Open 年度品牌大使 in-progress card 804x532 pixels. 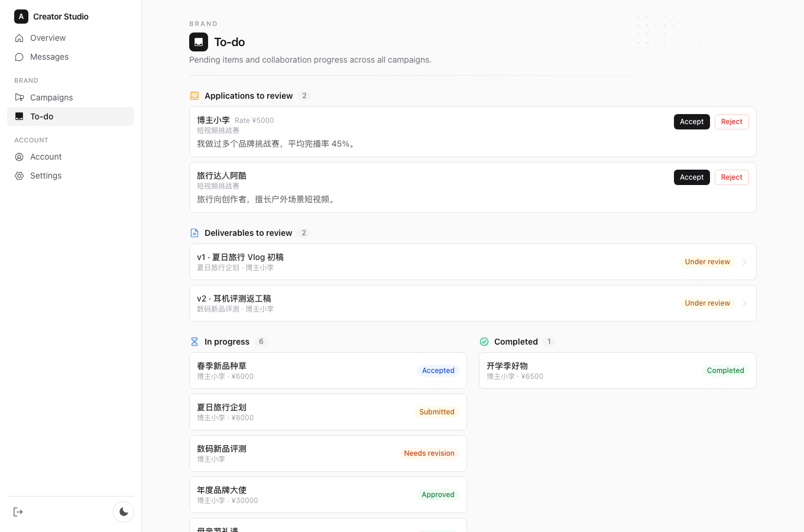(328, 495)
